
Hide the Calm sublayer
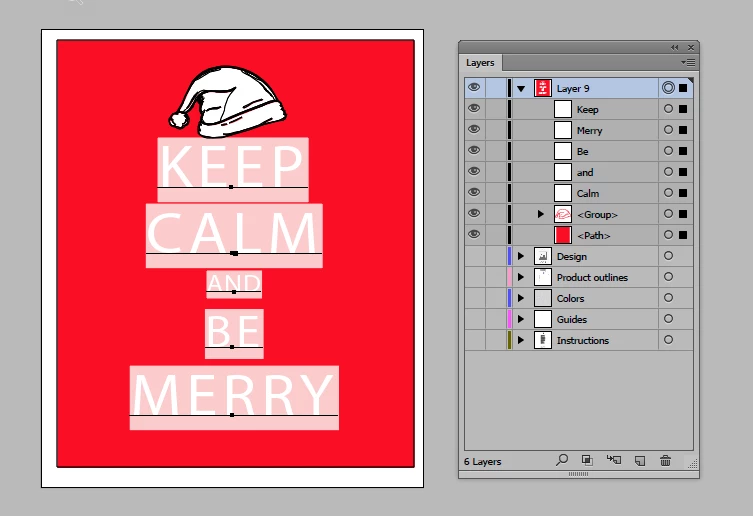474,192
